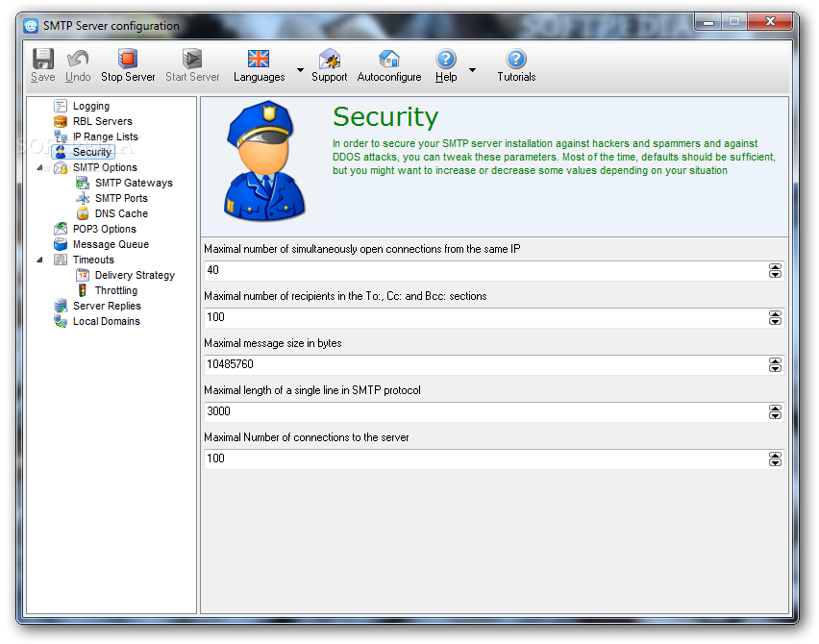The image size is (819, 644).
Task: Click the Tutorials label
Action: point(516,77)
